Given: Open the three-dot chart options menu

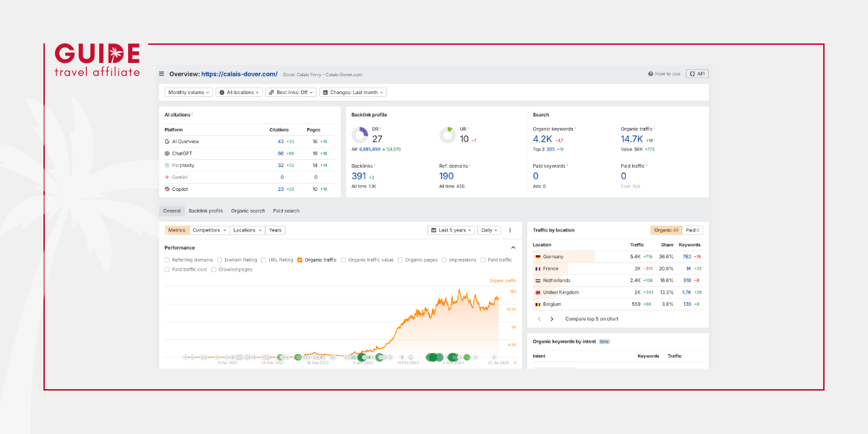Looking at the screenshot, I should click(x=510, y=230).
